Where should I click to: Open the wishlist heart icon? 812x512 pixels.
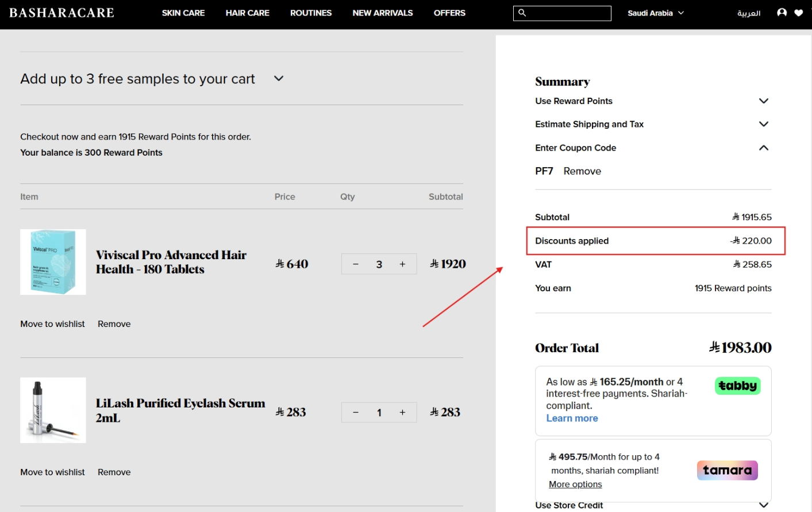(x=799, y=13)
